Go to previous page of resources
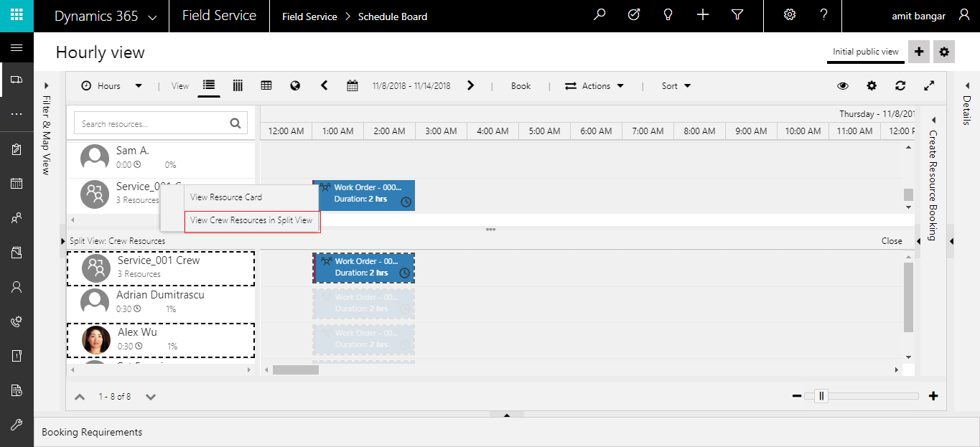The image size is (980, 447). point(80,396)
